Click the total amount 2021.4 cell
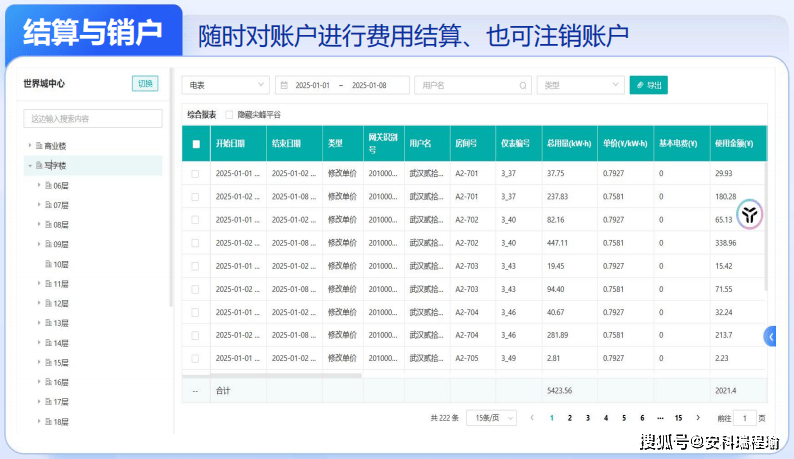The height and width of the screenshot is (459, 794). (x=726, y=391)
